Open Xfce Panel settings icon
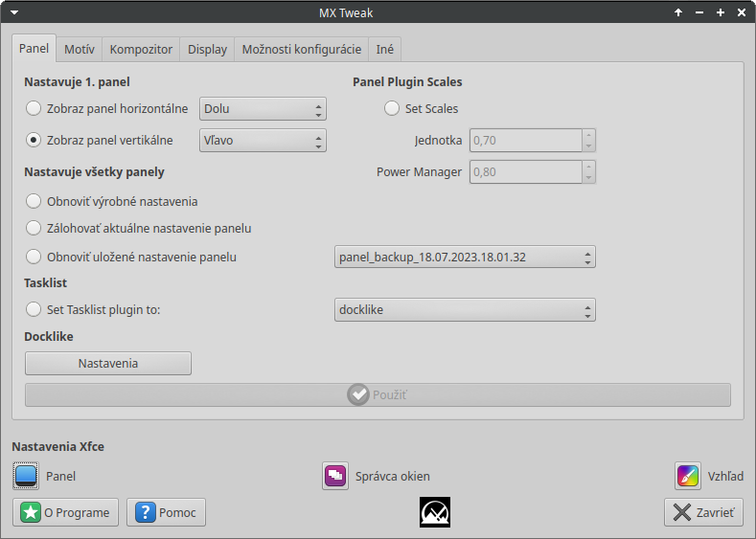 tap(26, 476)
